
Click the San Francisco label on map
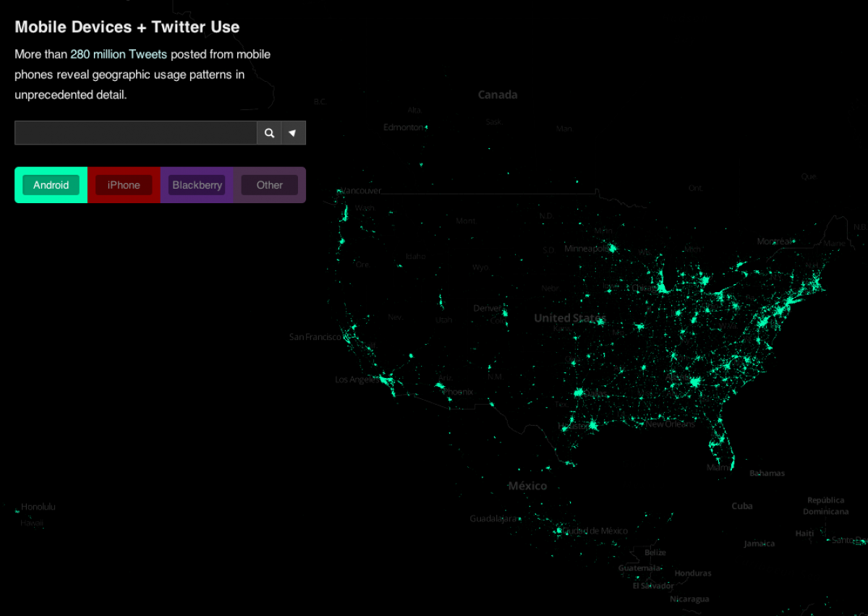coord(316,337)
